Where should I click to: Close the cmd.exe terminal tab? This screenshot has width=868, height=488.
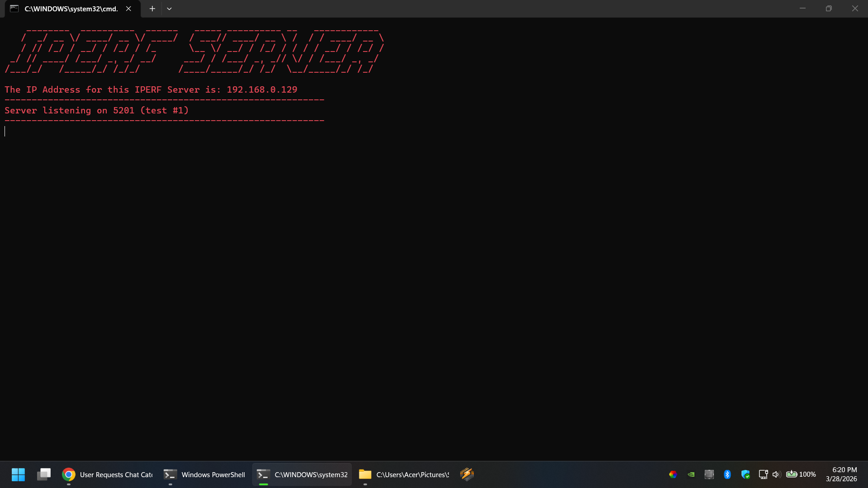pyautogui.click(x=128, y=9)
